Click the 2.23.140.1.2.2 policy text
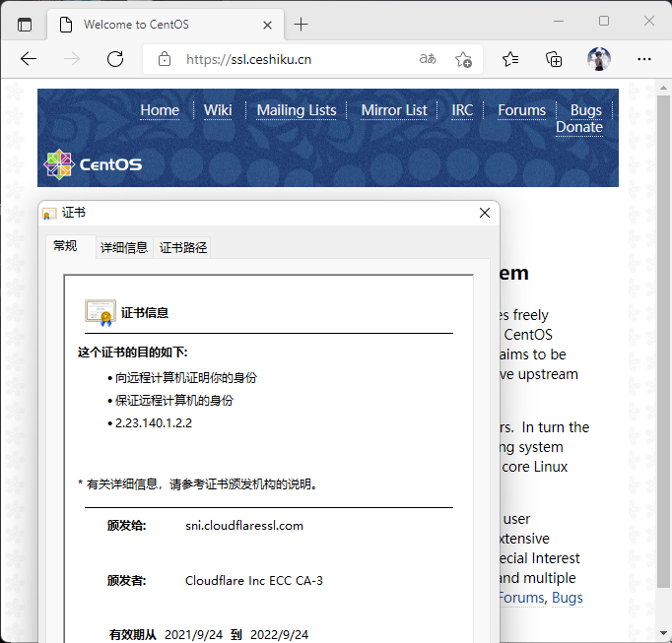672x643 pixels. coord(154,423)
